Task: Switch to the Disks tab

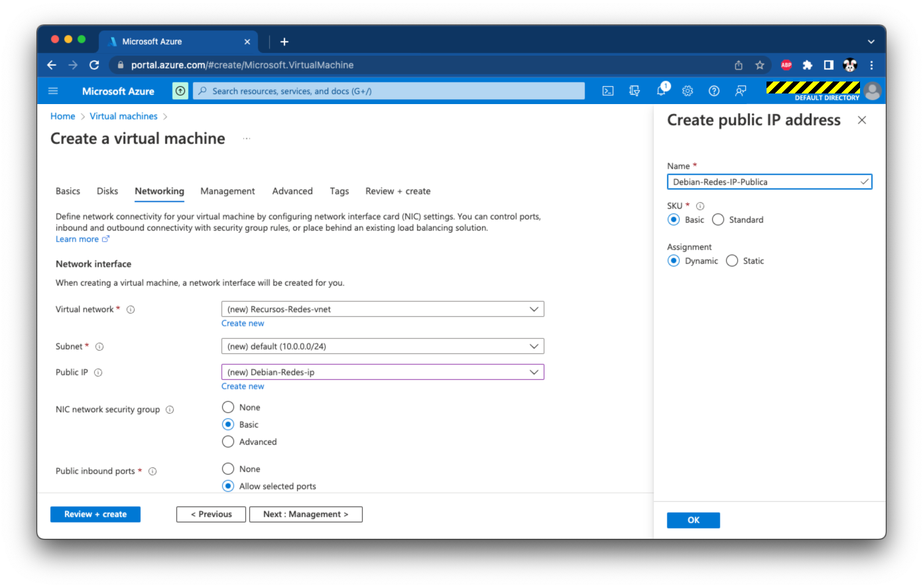Action: point(107,192)
